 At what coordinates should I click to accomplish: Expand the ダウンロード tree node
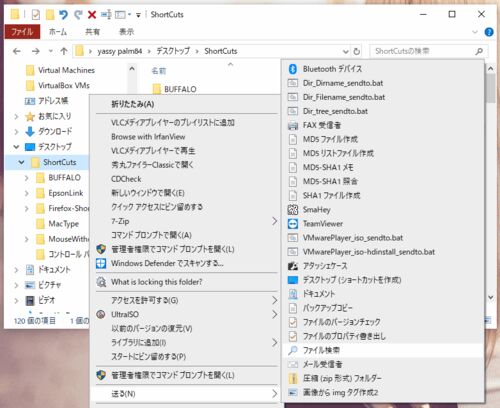coord(16,131)
